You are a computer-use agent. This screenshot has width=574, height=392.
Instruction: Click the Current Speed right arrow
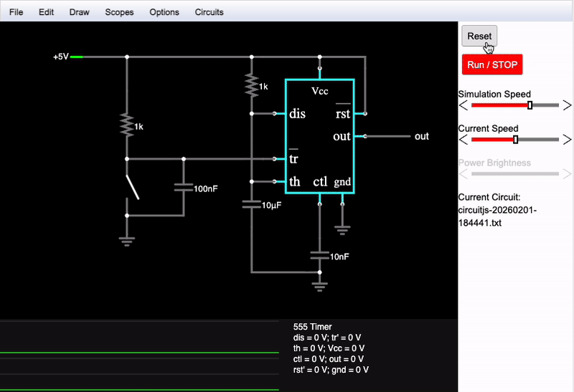click(x=566, y=140)
